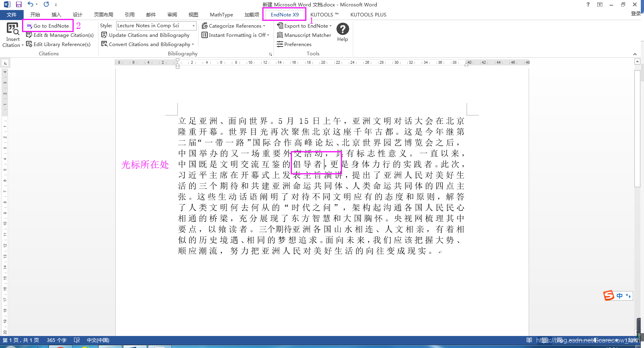The height and width of the screenshot is (348, 644).
Task: Click the Word application icon
Action: point(7,4)
